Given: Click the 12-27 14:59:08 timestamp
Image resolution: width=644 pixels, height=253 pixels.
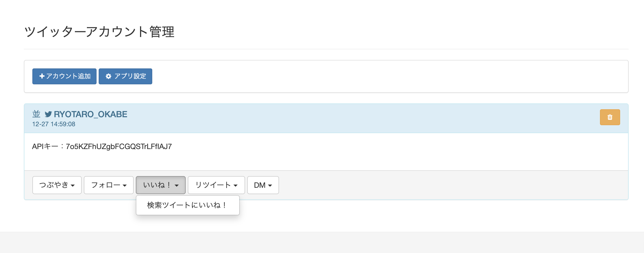Looking at the screenshot, I should click(54, 124).
